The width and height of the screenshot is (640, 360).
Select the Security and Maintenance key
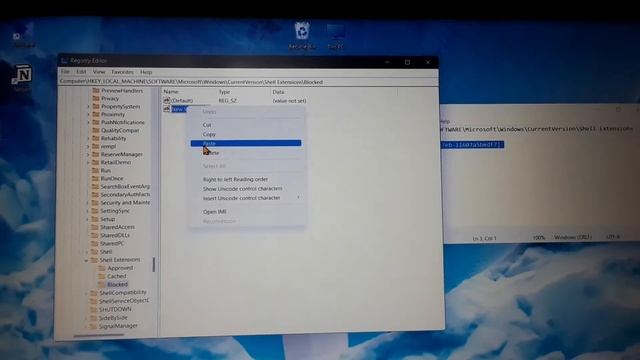pos(125,203)
